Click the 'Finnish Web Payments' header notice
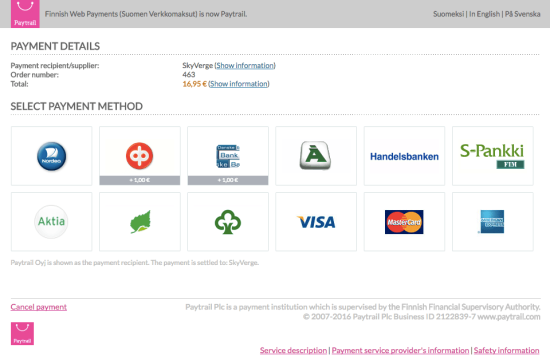The image size is (550, 360). pyautogui.click(x=146, y=14)
